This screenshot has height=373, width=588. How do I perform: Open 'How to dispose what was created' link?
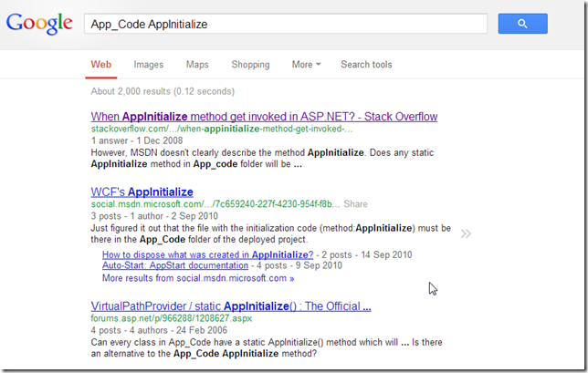208,254
